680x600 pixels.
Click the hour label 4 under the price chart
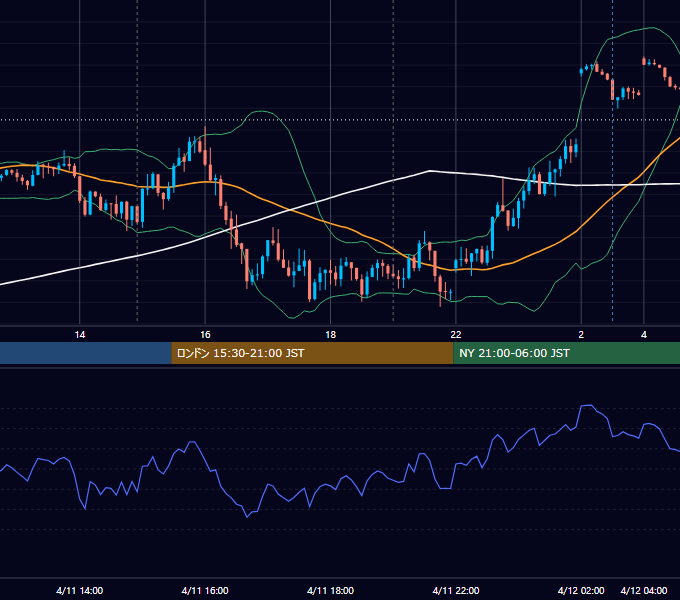(644, 335)
